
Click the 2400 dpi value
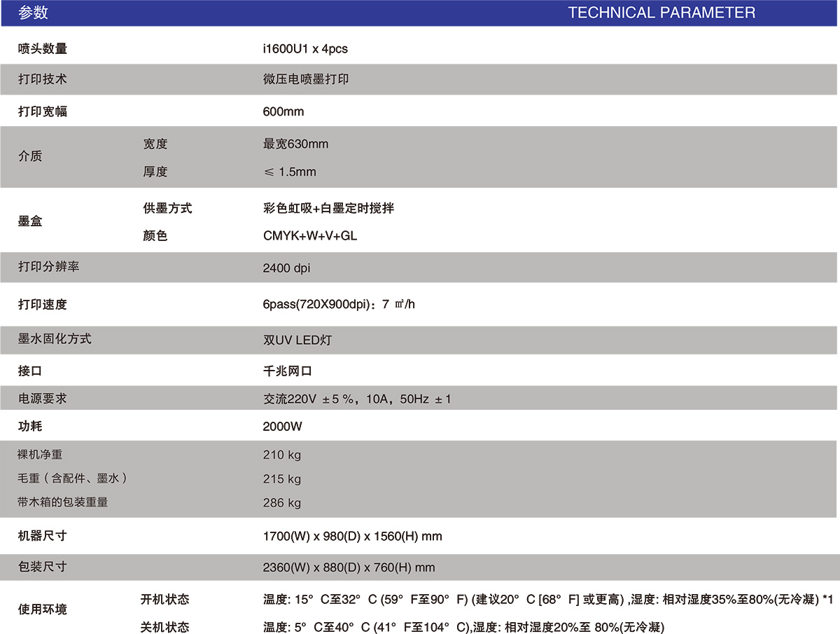[x=286, y=268]
